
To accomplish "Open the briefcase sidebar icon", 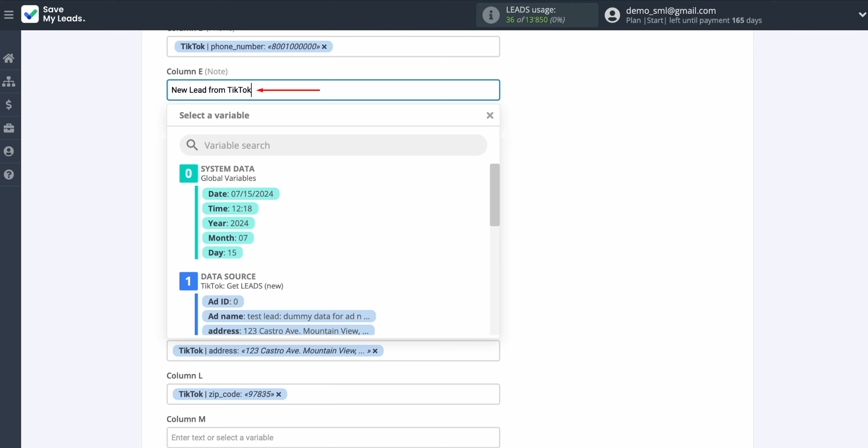I will tap(9, 128).
